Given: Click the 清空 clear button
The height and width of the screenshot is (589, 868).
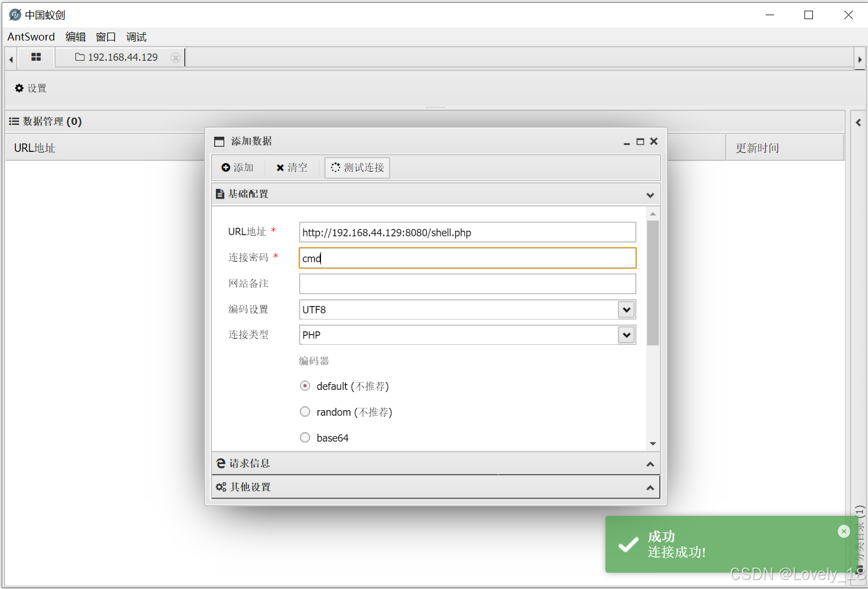Looking at the screenshot, I should 292,168.
